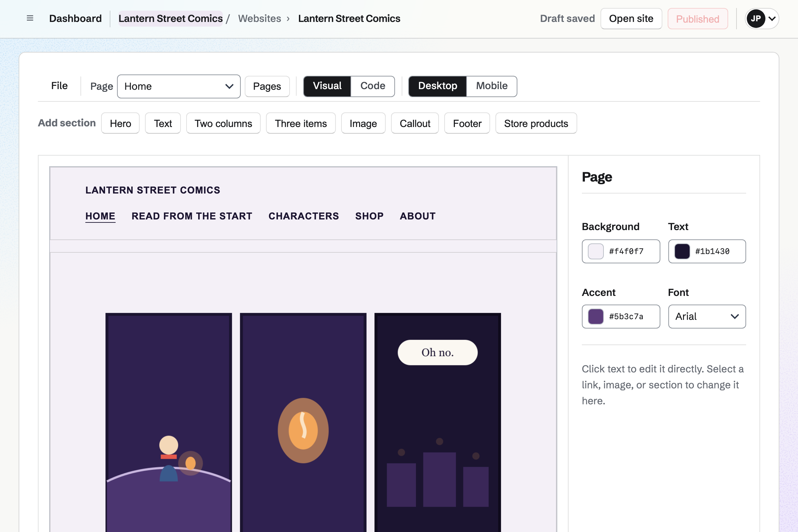Add an Image section
Screen dimensions: 798x532
(x=363, y=123)
